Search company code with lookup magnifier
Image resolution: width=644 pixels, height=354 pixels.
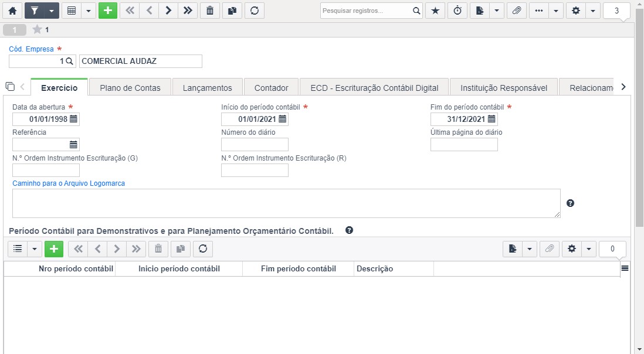[69, 61]
